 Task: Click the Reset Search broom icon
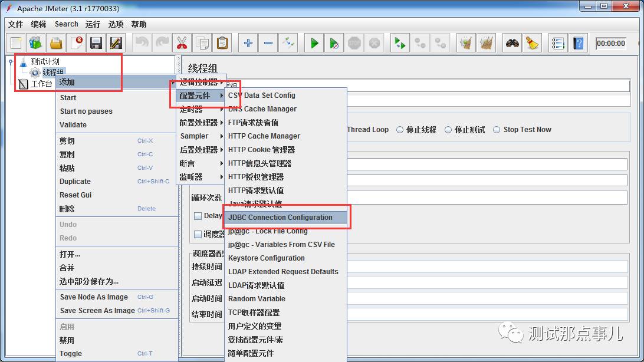pyautogui.click(x=533, y=43)
